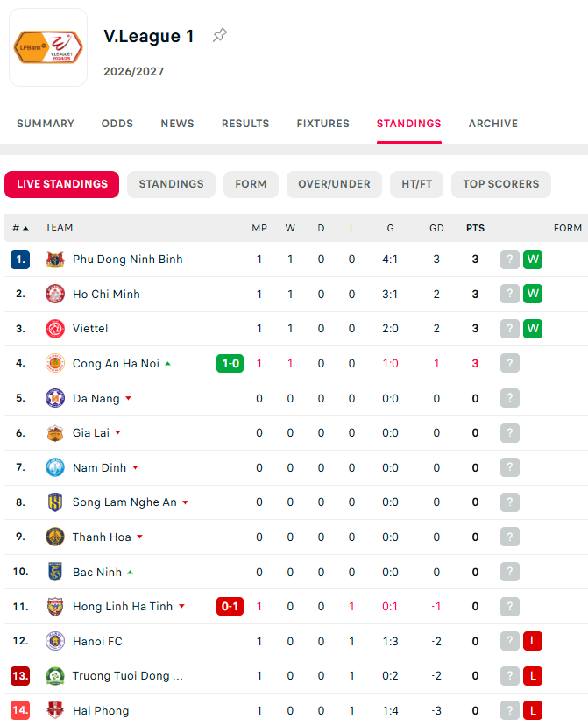Click Phu Dong Ninh Binh W form badge
Screen dimensions: 588x726
tap(533, 260)
